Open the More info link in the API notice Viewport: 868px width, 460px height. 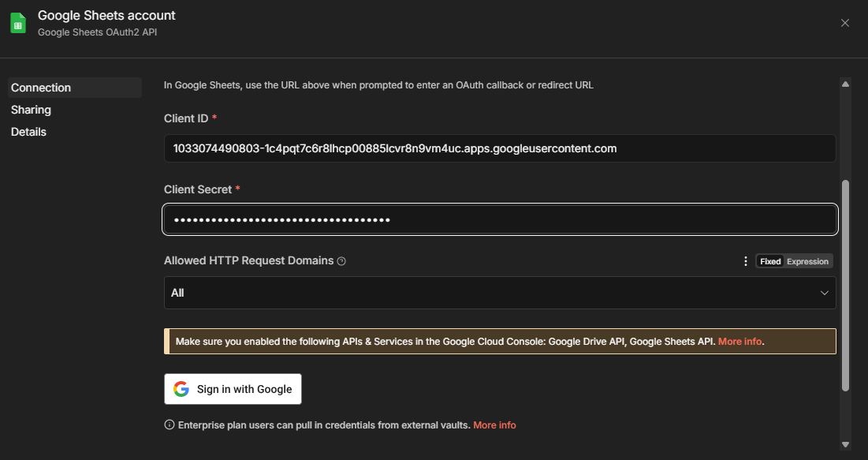pos(739,342)
